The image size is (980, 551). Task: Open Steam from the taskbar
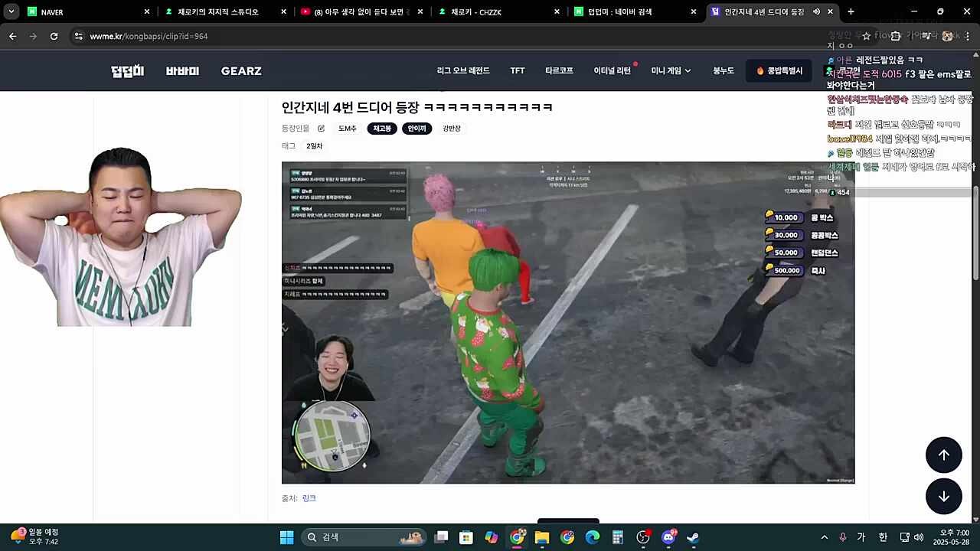tap(693, 537)
